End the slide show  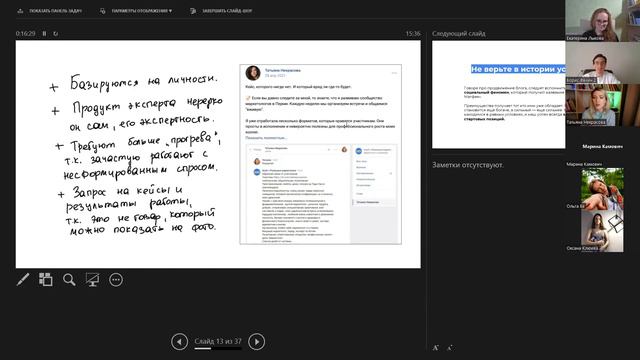(x=221, y=11)
